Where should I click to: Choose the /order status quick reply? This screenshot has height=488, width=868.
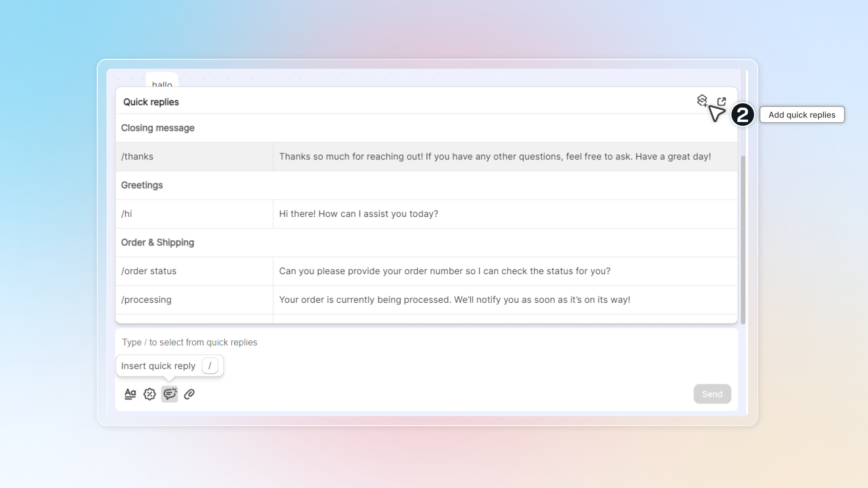tap(149, 271)
